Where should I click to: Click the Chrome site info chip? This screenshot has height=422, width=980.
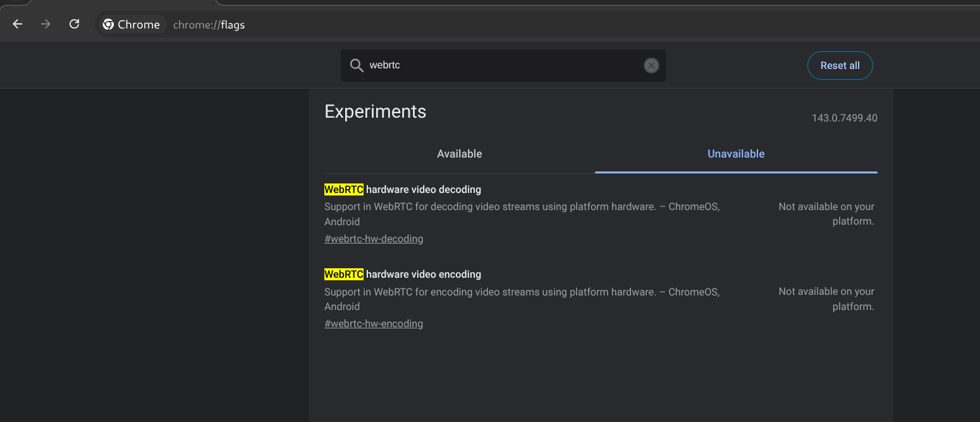click(132, 25)
